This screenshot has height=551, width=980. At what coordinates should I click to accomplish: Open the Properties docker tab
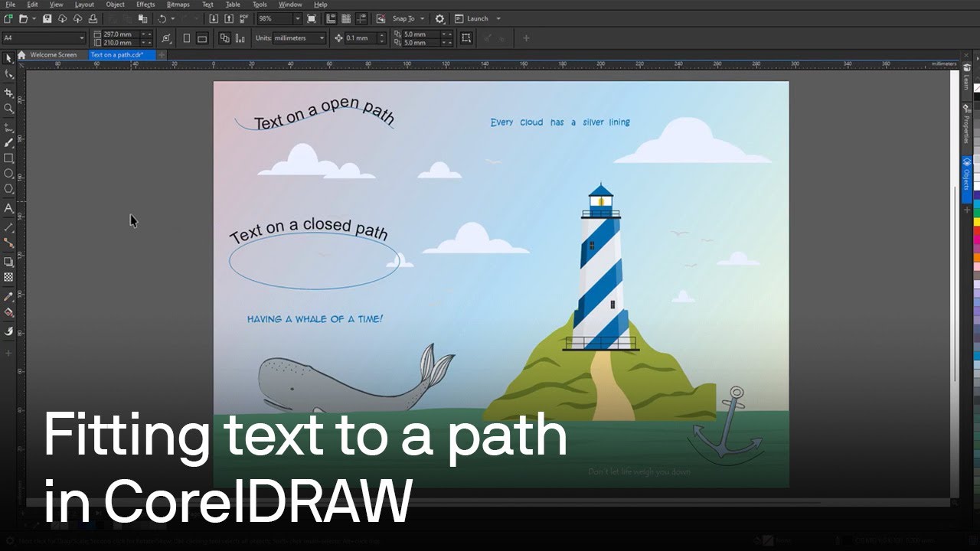coord(966,126)
